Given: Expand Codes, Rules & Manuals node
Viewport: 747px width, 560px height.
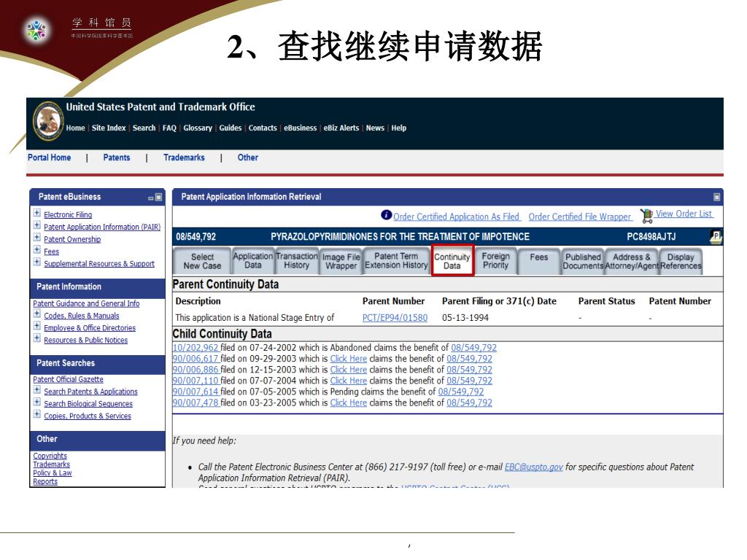Looking at the screenshot, I should coord(36,314).
